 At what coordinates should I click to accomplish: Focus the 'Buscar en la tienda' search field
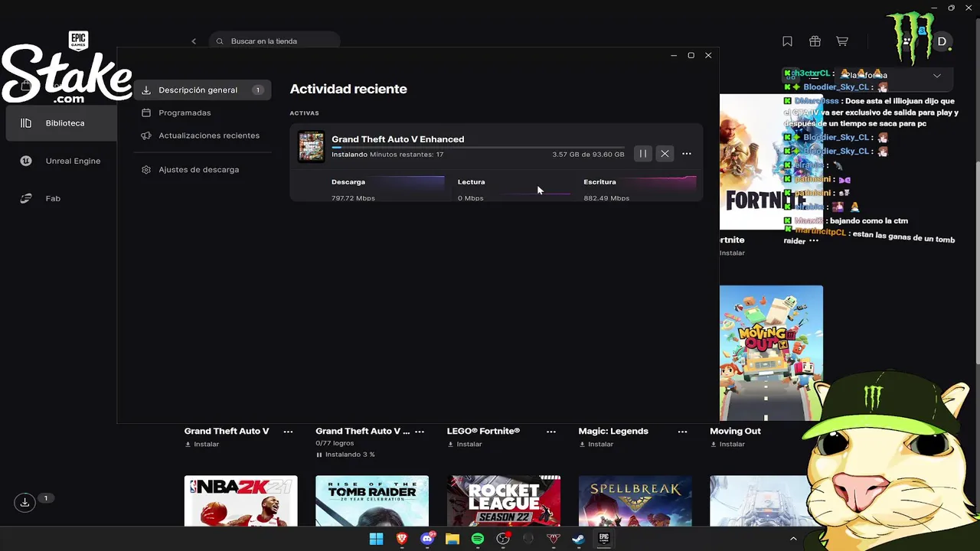point(274,41)
